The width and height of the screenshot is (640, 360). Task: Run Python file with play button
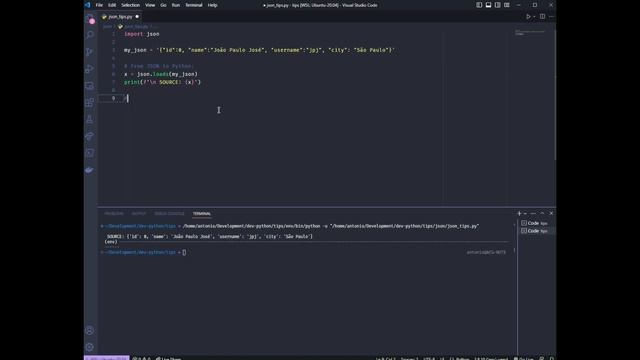click(x=528, y=17)
